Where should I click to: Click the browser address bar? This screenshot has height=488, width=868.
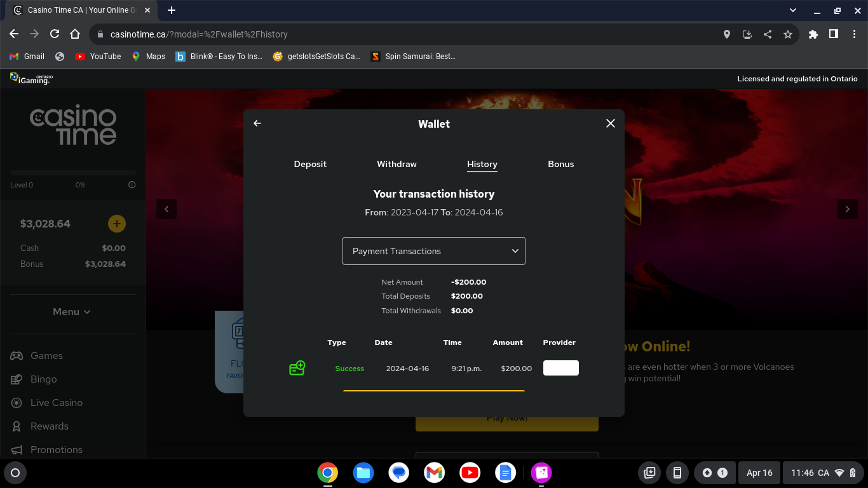[x=407, y=34]
